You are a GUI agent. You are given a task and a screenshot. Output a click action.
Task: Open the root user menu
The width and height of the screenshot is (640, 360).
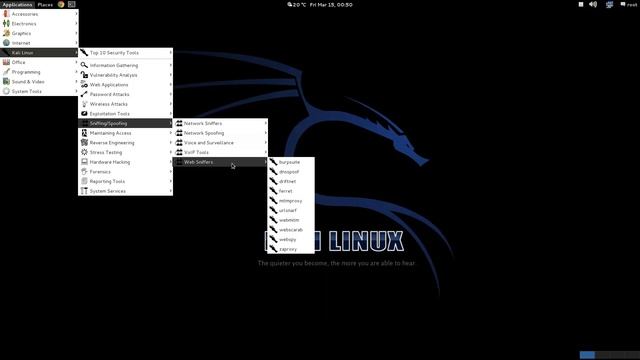point(629,4)
